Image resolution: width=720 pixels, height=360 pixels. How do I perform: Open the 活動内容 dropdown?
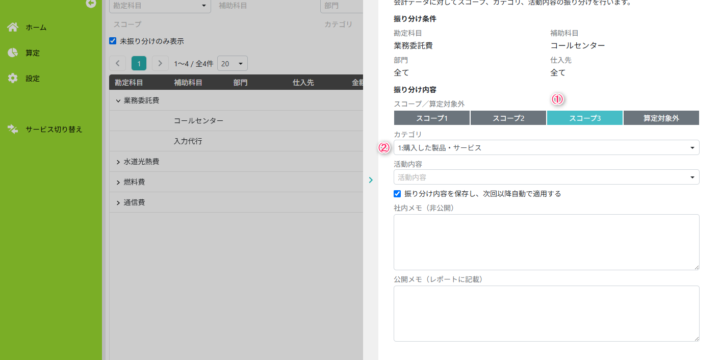(x=546, y=177)
